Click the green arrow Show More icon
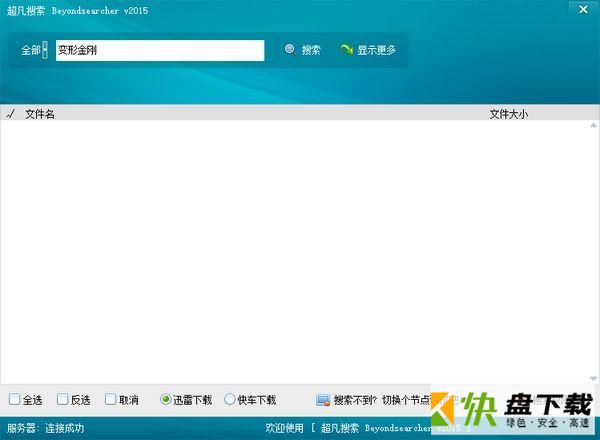Viewport: 600px width, 440px height. [x=346, y=49]
